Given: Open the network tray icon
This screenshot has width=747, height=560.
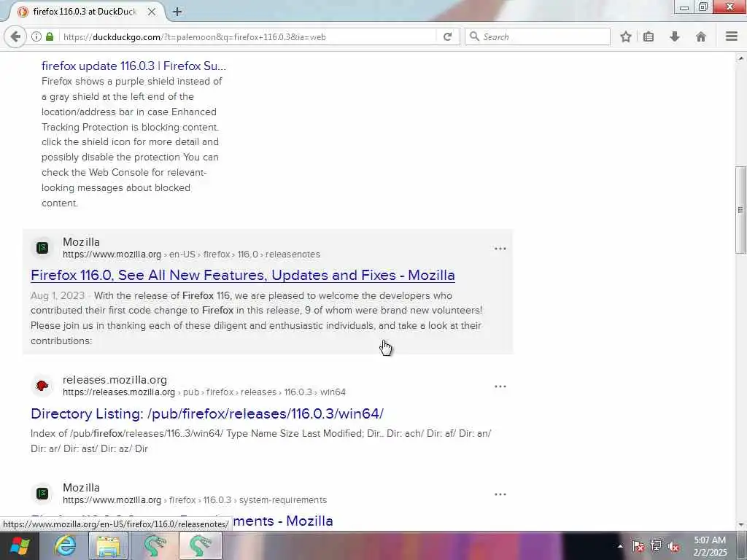Looking at the screenshot, I should point(656,546).
